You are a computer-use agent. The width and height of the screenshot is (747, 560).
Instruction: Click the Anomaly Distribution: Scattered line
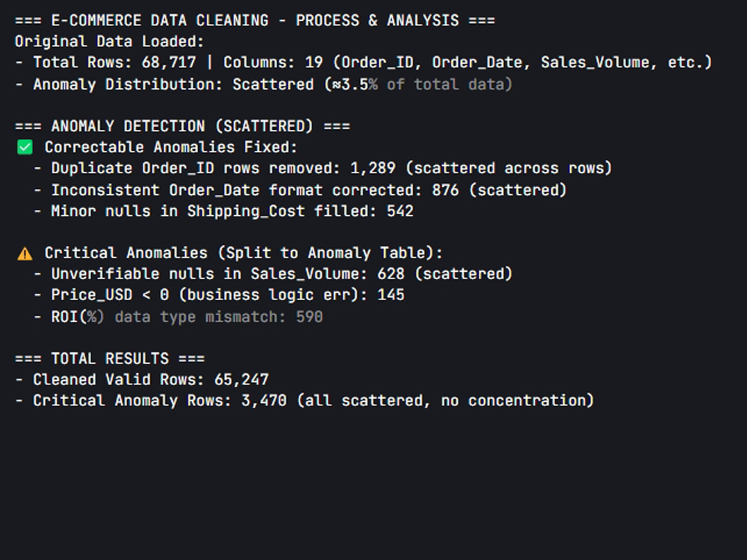point(264,84)
